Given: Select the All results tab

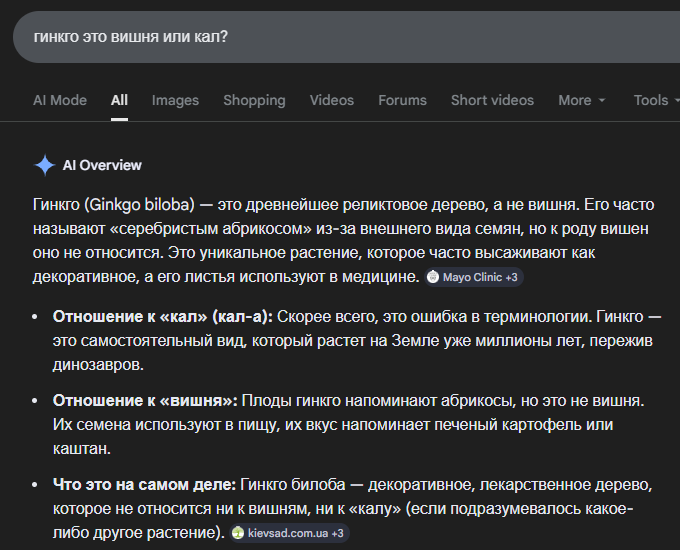Looking at the screenshot, I should pos(119,100).
